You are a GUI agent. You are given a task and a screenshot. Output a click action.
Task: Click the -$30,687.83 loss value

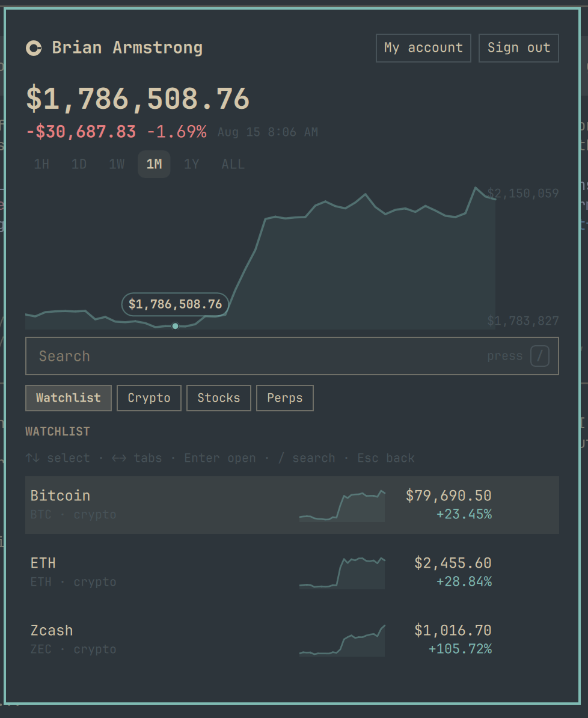[81, 132]
